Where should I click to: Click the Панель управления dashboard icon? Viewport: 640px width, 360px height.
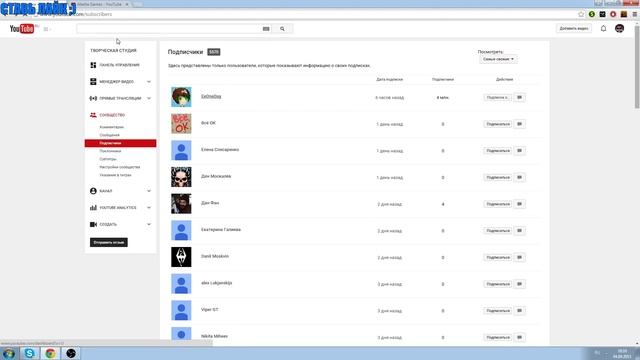point(93,65)
